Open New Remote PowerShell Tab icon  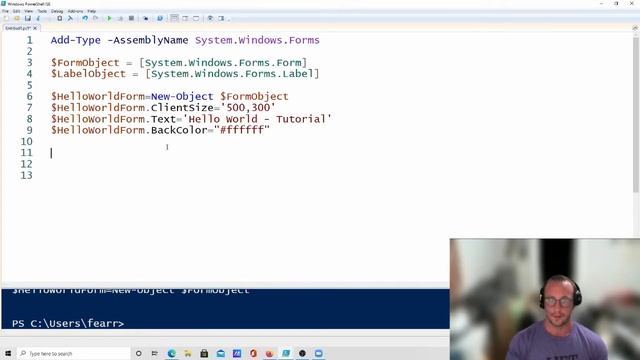click(146, 18)
